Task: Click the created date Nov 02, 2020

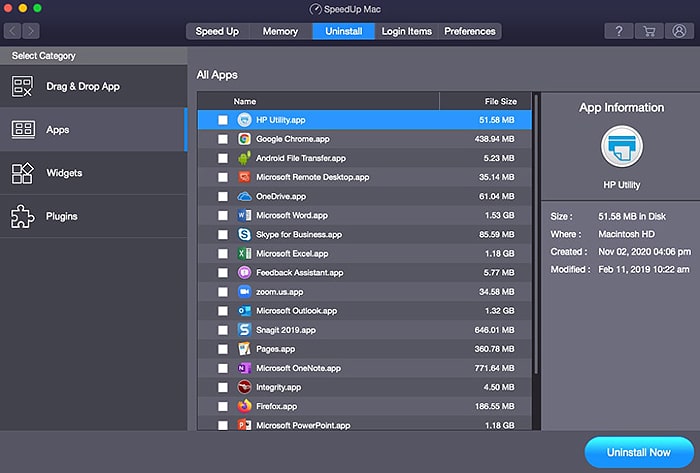Action: tap(645, 252)
